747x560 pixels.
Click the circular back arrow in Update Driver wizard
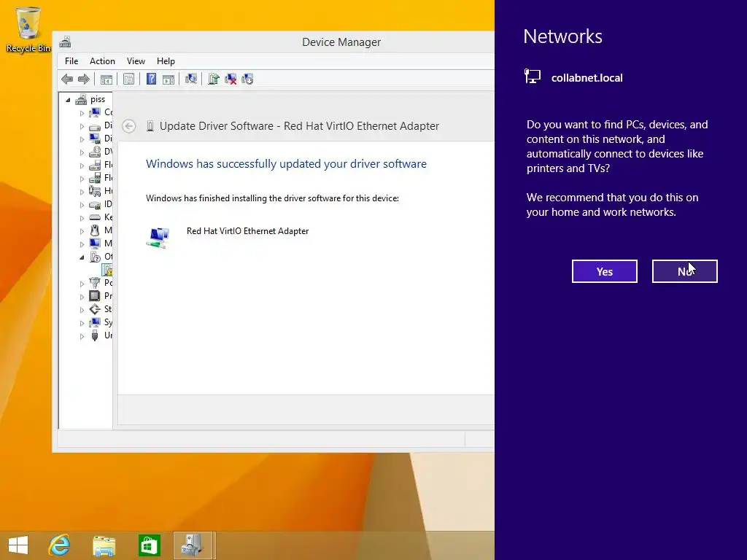pyautogui.click(x=128, y=125)
